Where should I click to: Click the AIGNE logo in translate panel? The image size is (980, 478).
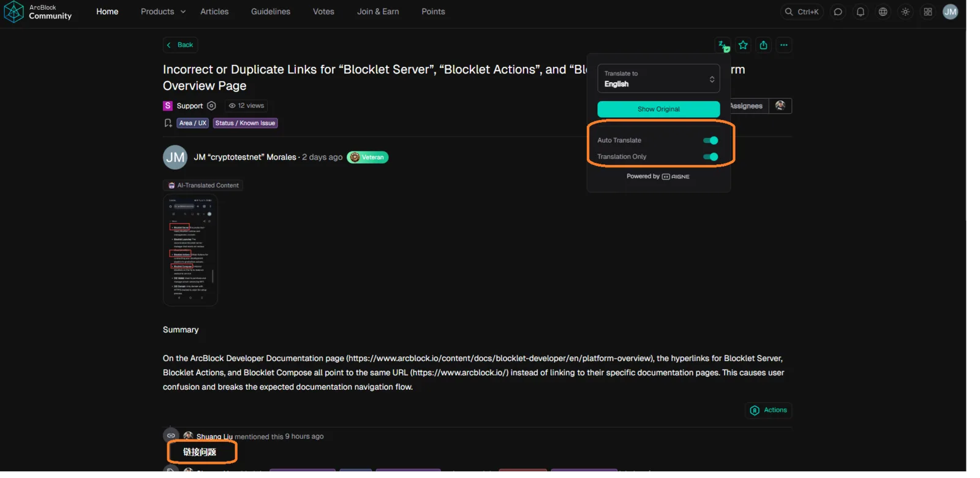[x=676, y=176]
